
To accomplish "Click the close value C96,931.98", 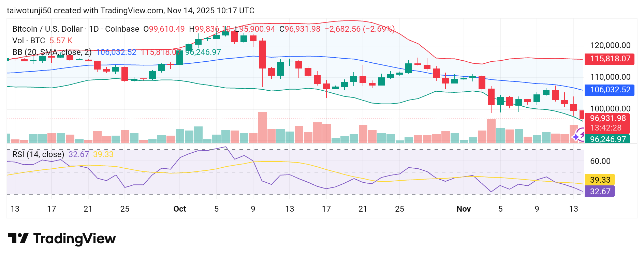I will tap(300, 29).
